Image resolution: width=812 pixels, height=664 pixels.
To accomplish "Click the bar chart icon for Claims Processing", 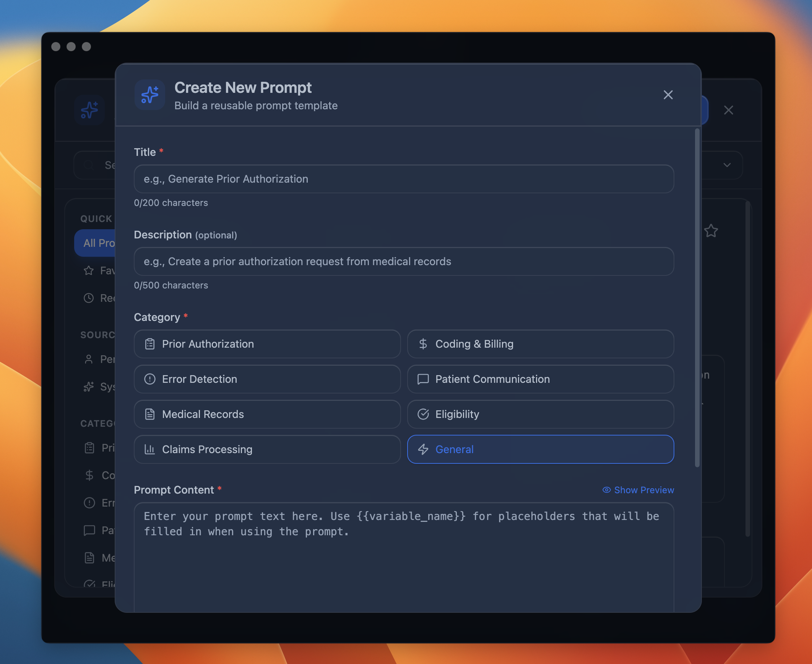I will pyautogui.click(x=149, y=449).
